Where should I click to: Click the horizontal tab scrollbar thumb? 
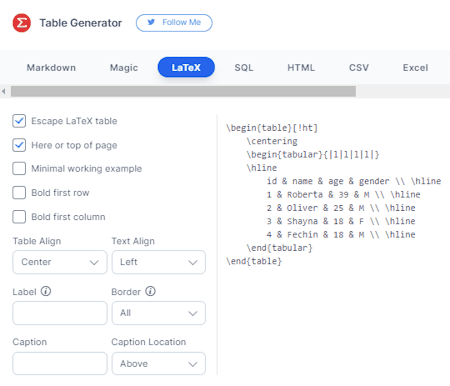pyautogui.click(x=183, y=91)
